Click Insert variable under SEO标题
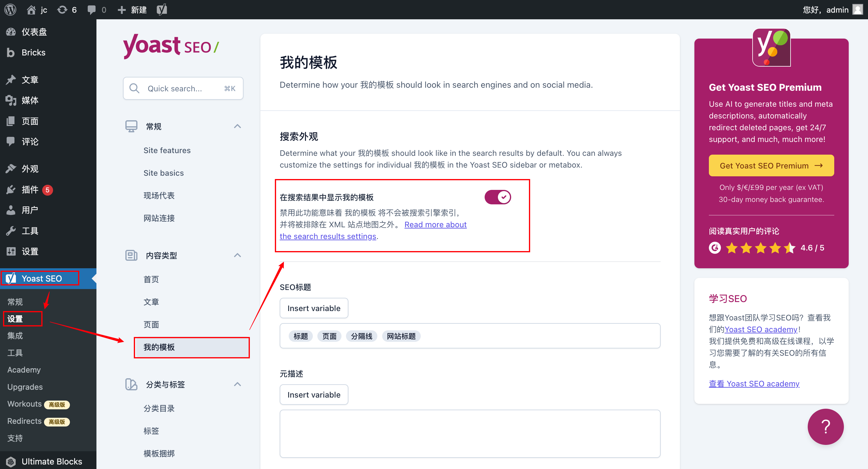The width and height of the screenshot is (868, 469). coord(314,308)
